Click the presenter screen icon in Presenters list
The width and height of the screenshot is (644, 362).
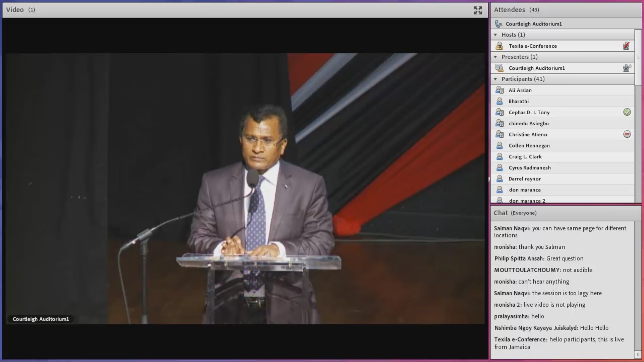point(499,68)
